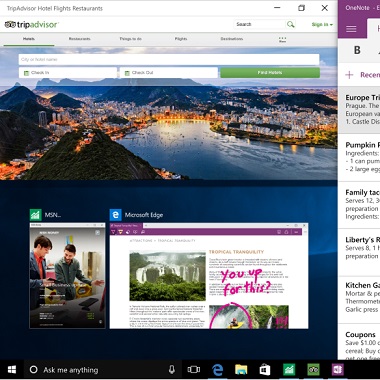Open the OneNote hamburger menu
Image resolution: width=380 pixels, height=380 pixels.
[351, 29]
